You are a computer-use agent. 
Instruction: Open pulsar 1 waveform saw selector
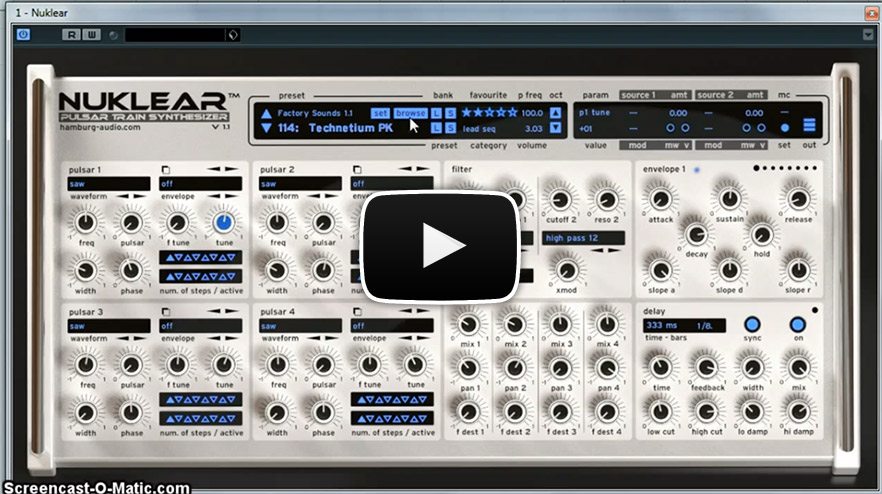[x=108, y=184]
